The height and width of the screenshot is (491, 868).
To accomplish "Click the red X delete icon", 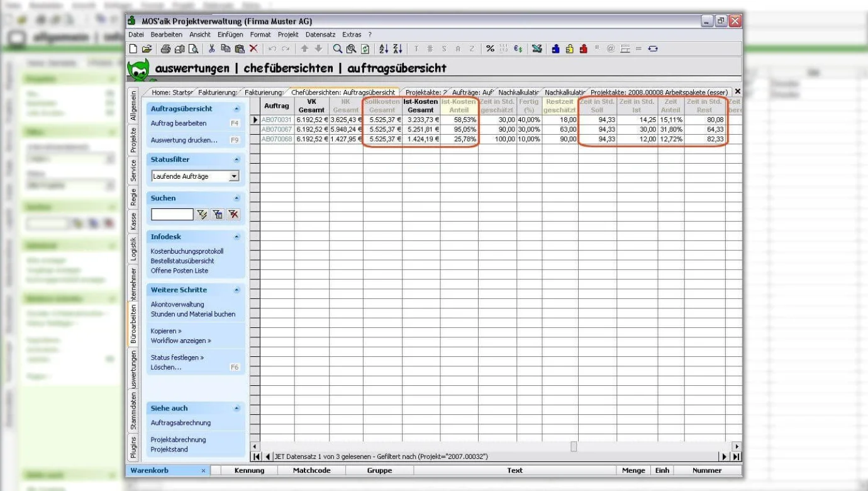I will pos(253,48).
